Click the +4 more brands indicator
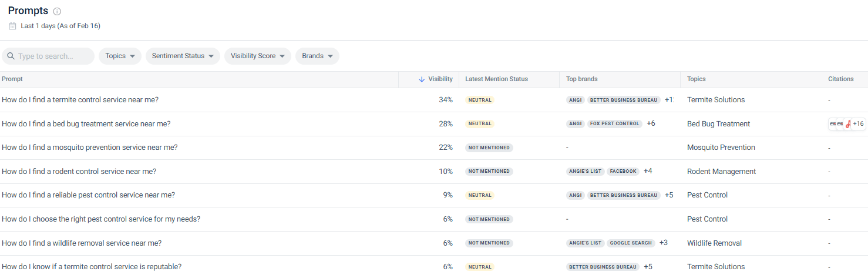868x278 pixels. (648, 172)
